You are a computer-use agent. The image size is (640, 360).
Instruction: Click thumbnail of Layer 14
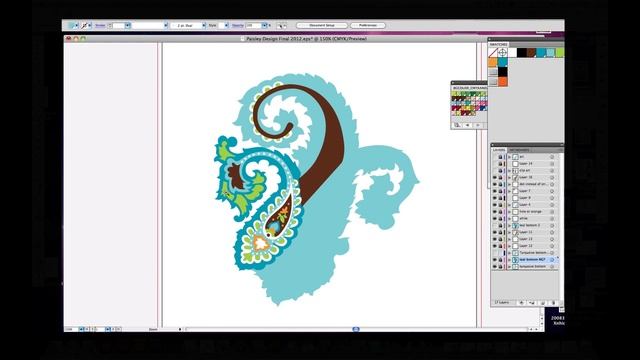tap(516, 164)
